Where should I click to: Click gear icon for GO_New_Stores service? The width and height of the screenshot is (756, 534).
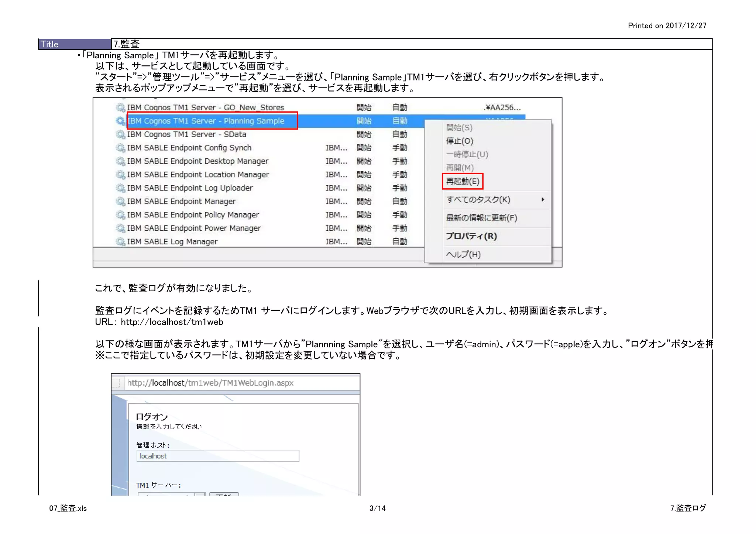coord(120,107)
